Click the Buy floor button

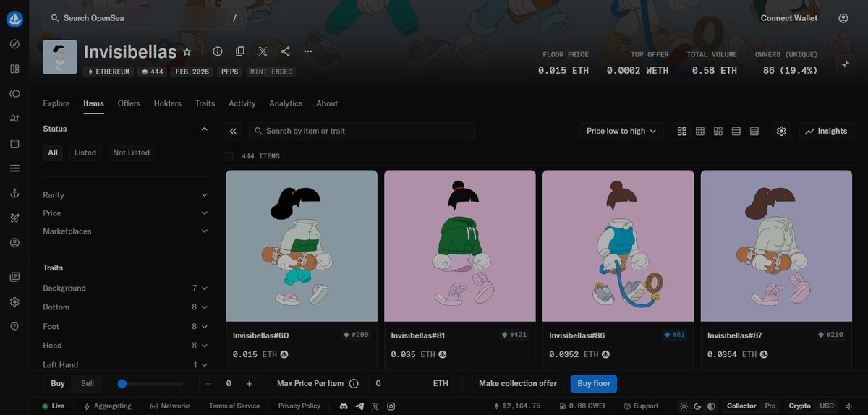pos(594,383)
